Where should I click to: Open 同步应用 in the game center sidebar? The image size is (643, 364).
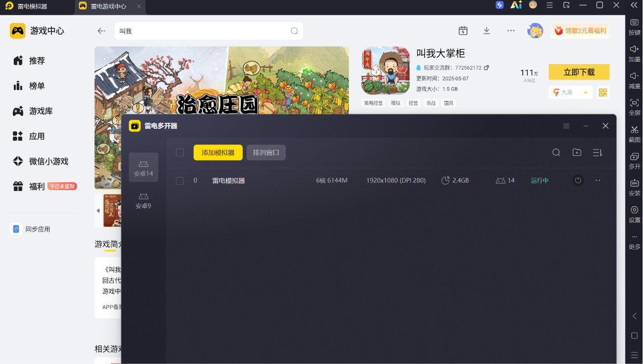(x=31, y=229)
